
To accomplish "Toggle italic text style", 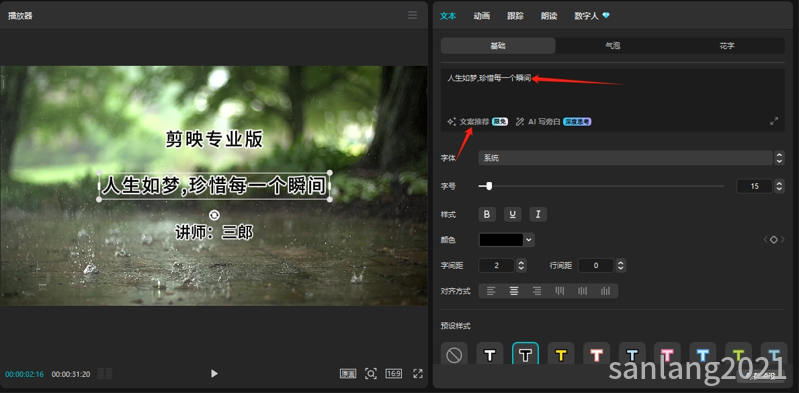I will (x=538, y=215).
